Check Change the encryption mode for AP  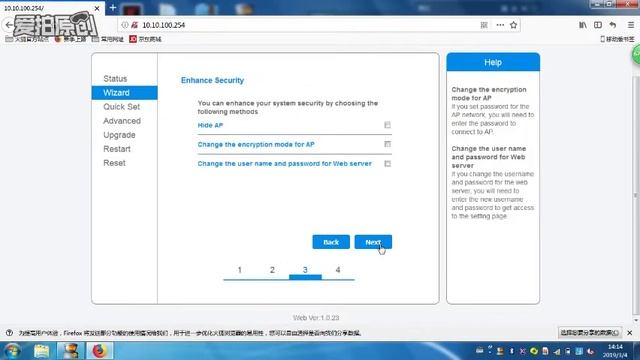387,144
